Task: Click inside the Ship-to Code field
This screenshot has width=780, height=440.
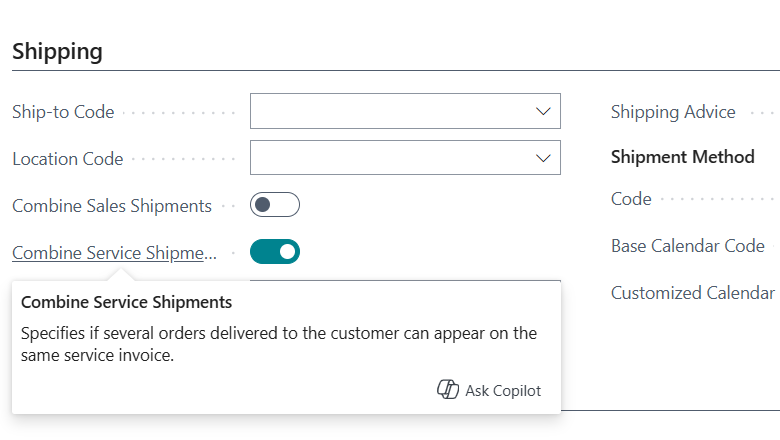Action: [x=405, y=111]
